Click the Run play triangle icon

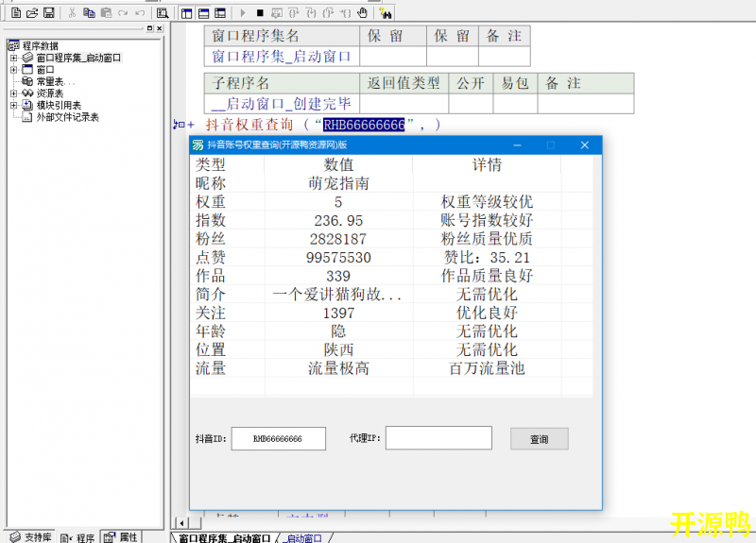click(x=243, y=13)
